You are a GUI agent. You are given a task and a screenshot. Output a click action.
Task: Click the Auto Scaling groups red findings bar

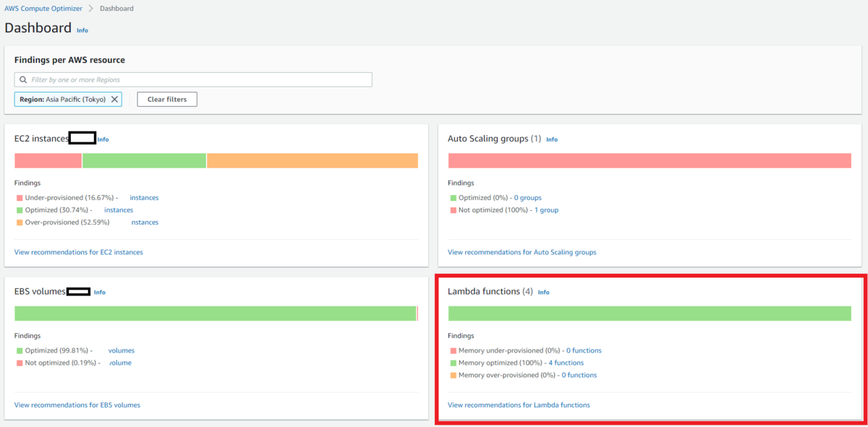(x=650, y=160)
